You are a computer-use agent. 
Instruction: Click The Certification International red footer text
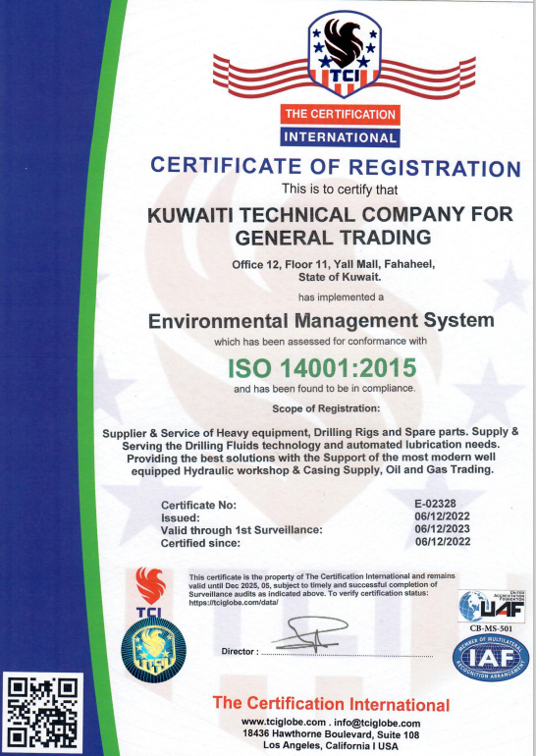(331, 704)
